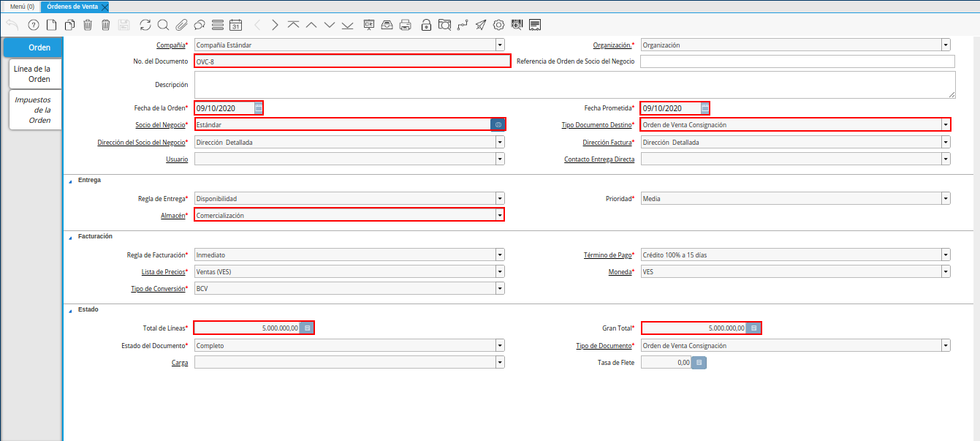
Task: Open the Almacén dropdown list
Action: click(500, 216)
